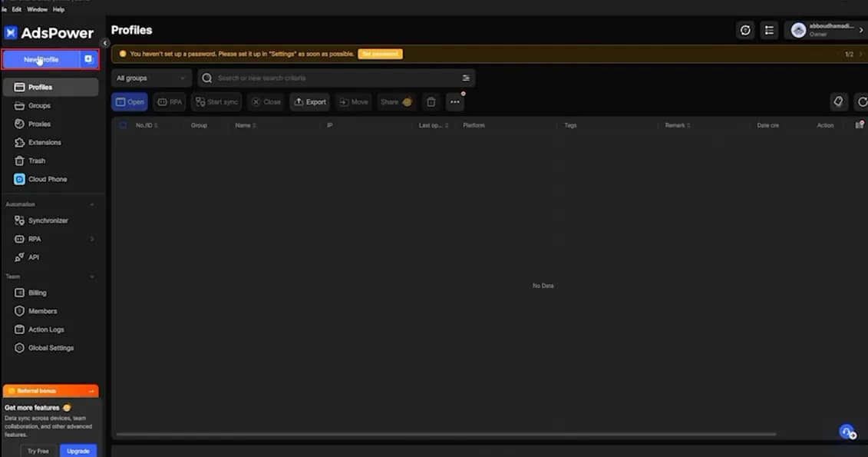The image size is (868, 457).
Task: Click the Start sync toolbar button
Action: click(216, 102)
